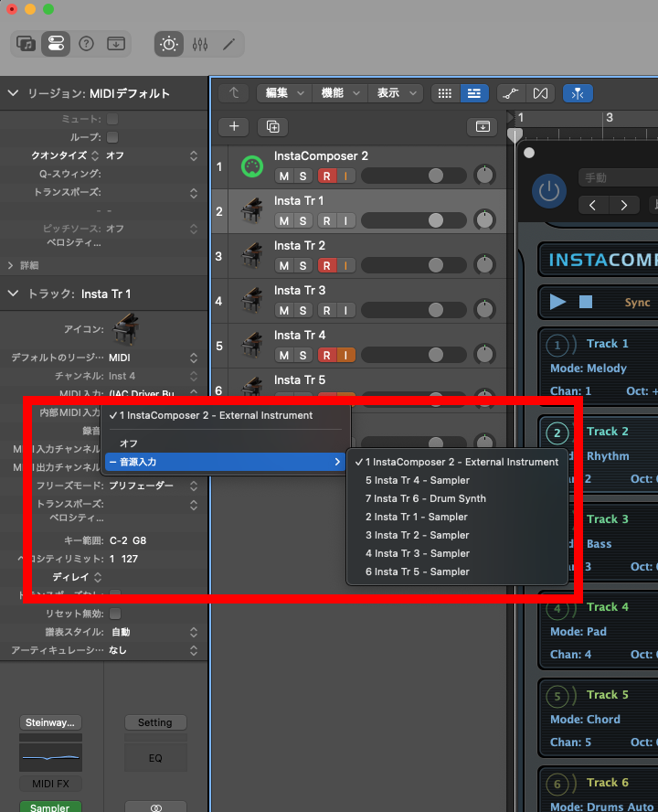The height and width of the screenshot is (812, 658).
Task: Open the 編集 edit dropdown menu
Action: 284,93
